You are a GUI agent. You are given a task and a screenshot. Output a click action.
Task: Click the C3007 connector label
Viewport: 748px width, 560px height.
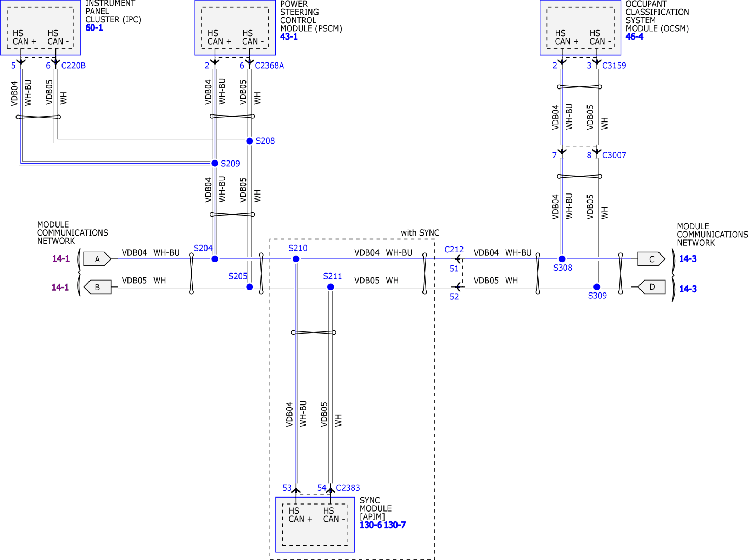[614, 155]
